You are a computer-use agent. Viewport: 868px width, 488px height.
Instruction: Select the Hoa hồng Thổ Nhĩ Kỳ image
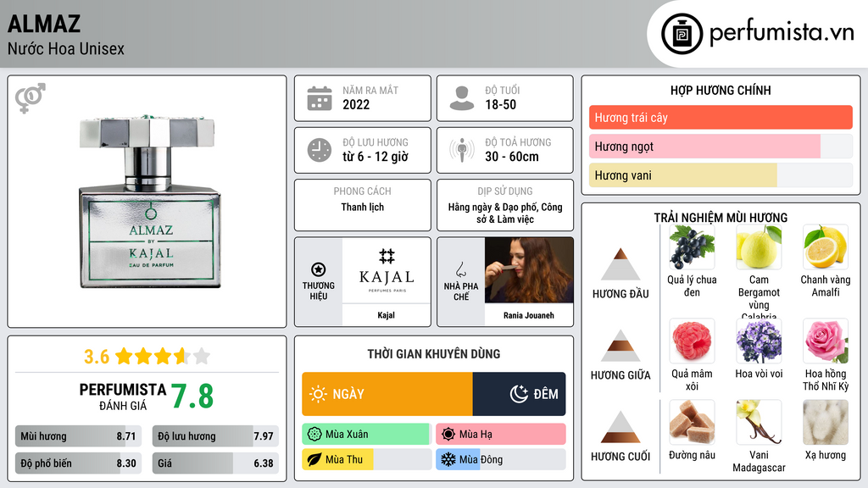(x=826, y=341)
